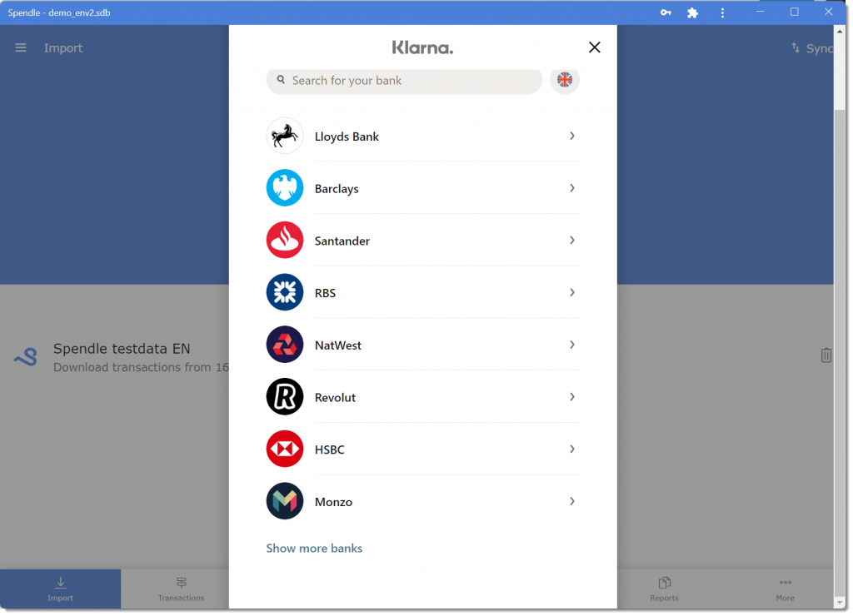Click the RBS logo icon
Viewport: 853px width, 616px height.
point(285,292)
